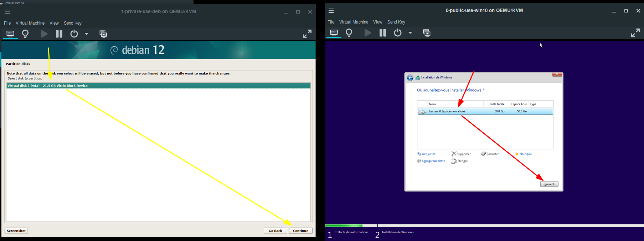Show graphical console in debian window

[10, 34]
